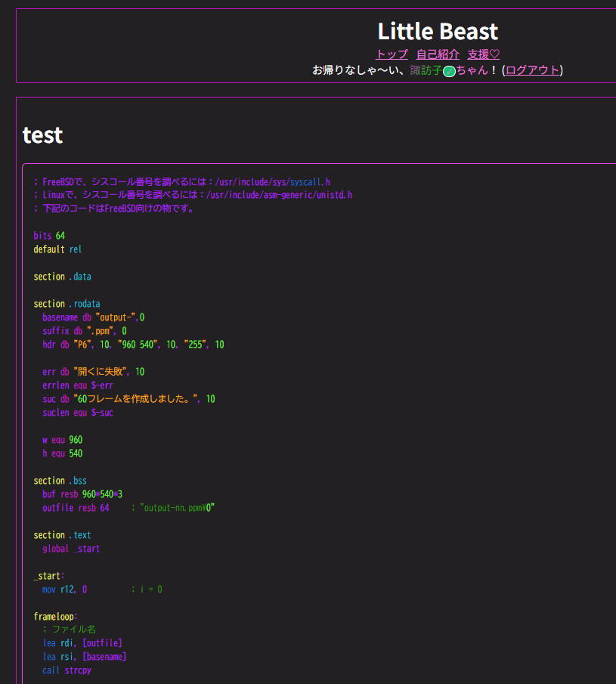Open the トップ navigation link
This screenshot has width=616, height=684.
[x=392, y=54]
